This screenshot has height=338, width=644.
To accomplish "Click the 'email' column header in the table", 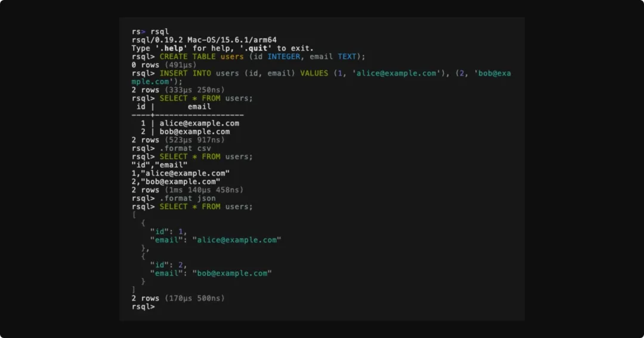I will pyautogui.click(x=199, y=107).
